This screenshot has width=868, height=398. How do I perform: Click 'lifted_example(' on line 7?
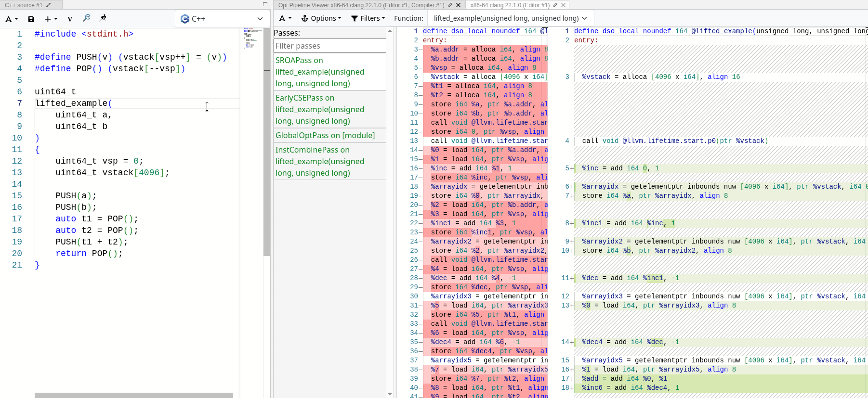coord(73,103)
